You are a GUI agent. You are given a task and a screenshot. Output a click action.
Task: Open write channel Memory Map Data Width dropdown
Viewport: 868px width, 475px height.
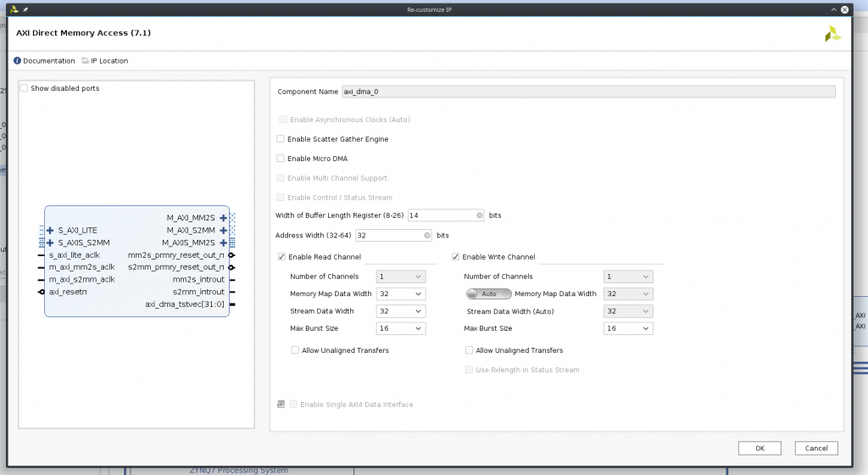pos(628,294)
